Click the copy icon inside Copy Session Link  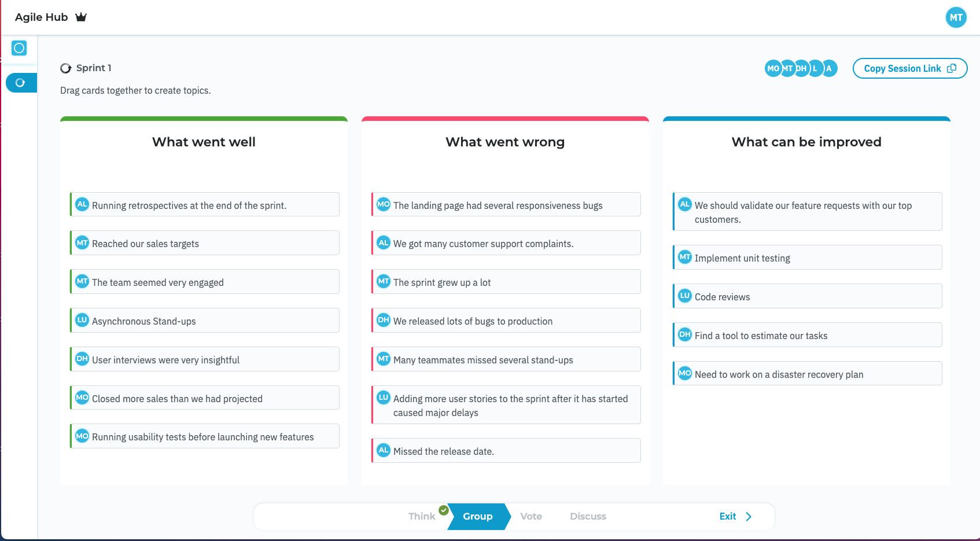[x=952, y=68]
